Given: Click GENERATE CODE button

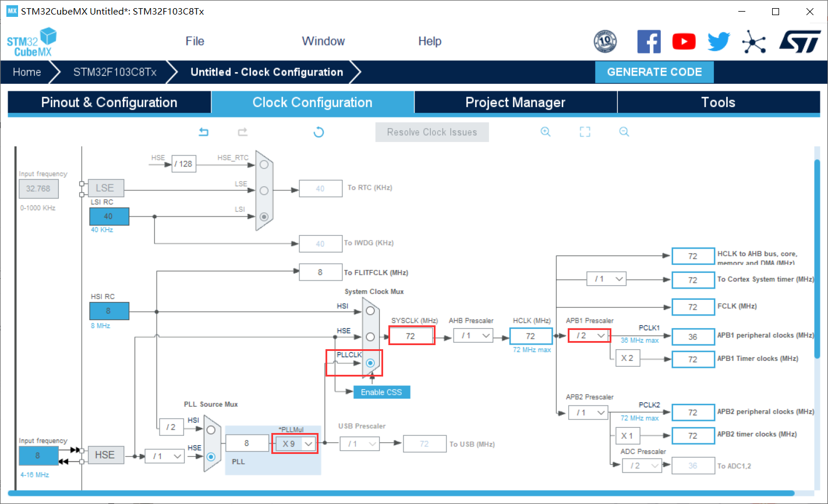Looking at the screenshot, I should pyautogui.click(x=654, y=72).
